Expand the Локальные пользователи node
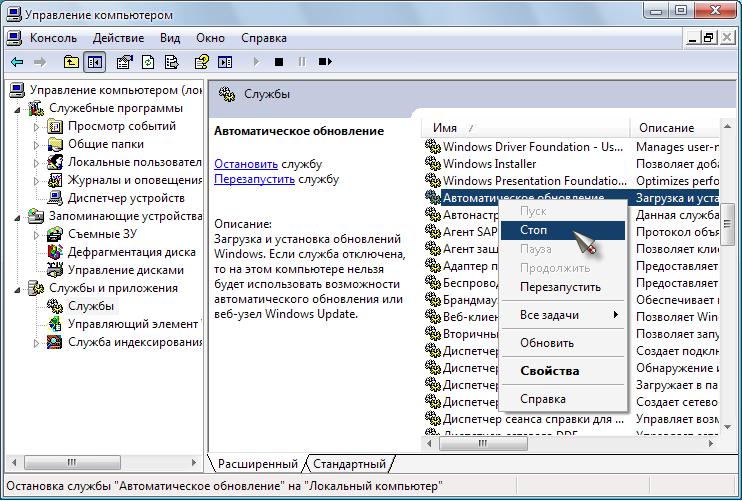The height and width of the screenshot is (501, 742). click(36, 163)
